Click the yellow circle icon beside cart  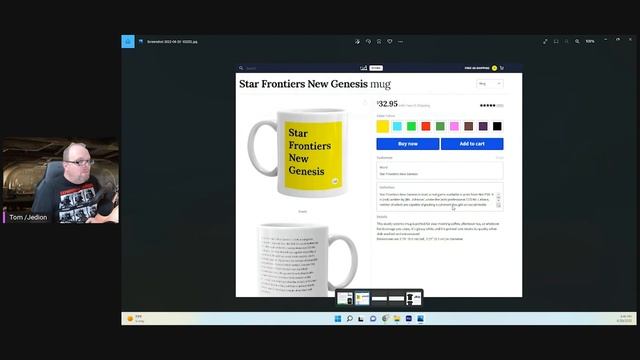(494, 68)
